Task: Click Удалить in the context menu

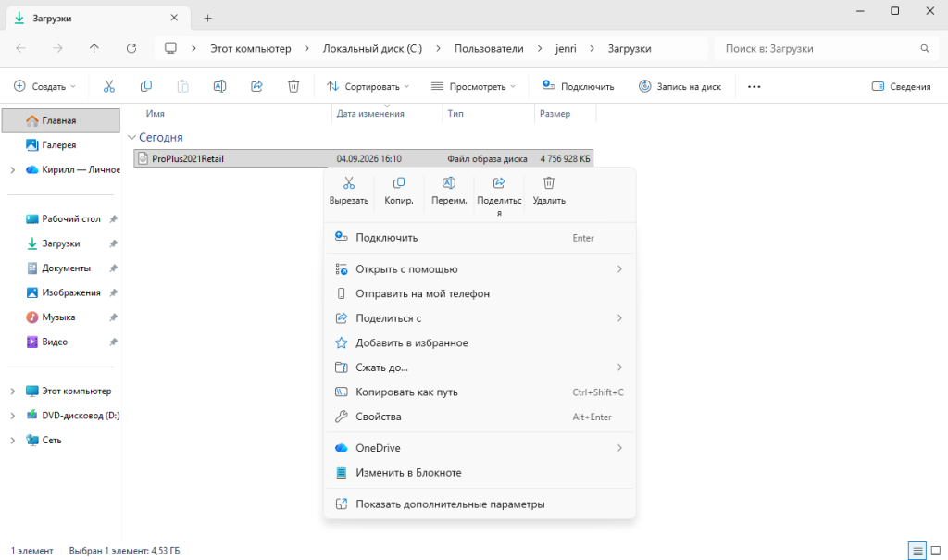Action: tap(549, 191)
